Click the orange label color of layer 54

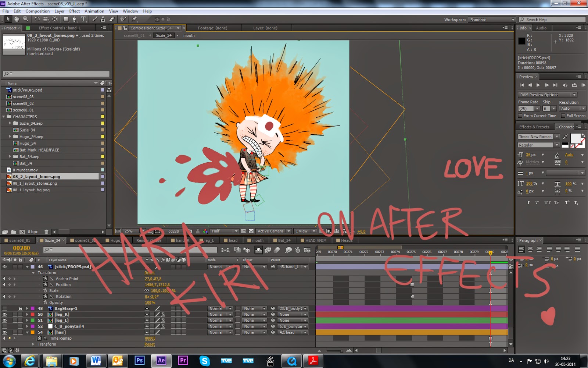click(32, 332)
